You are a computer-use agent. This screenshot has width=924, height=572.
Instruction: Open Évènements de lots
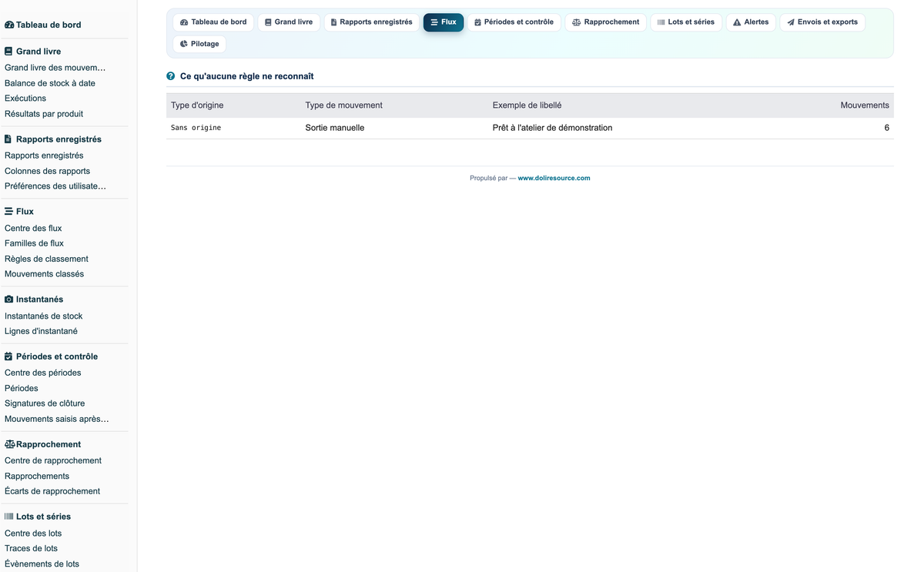pyautogui.click(x=42, y=564)
